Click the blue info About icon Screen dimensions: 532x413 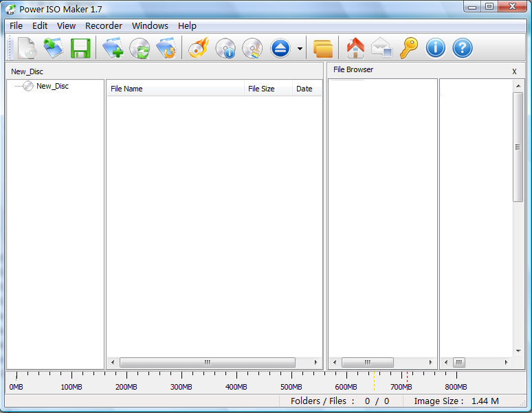click(436, 48)
